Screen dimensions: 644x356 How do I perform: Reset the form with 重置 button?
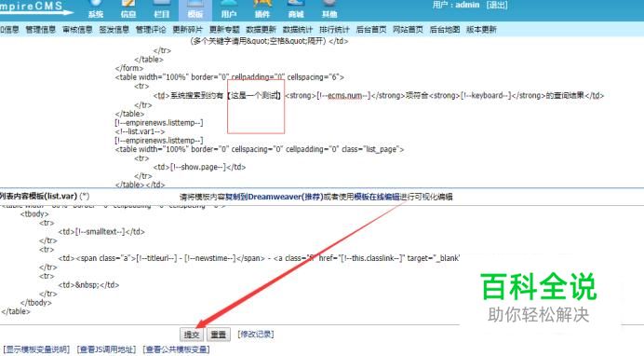[x=218, y=335]
